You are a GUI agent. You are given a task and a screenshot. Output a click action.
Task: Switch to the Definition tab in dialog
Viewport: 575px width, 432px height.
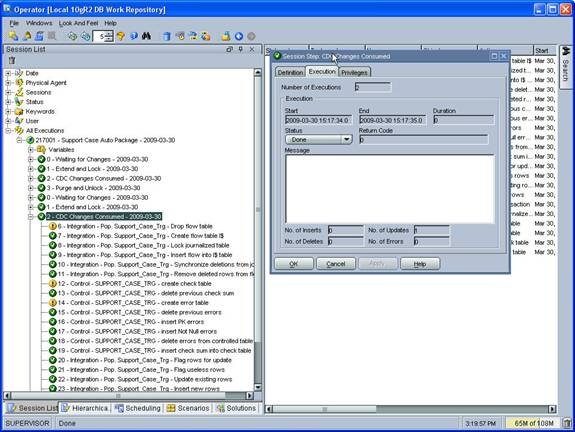coord(290,72)
